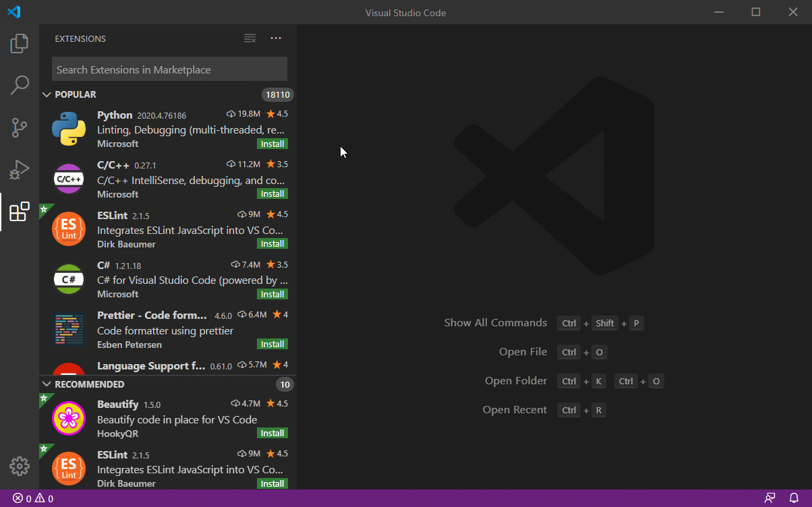Open the Run and Debug view
This screenshot has height=507, width=812.
(19, 169)
